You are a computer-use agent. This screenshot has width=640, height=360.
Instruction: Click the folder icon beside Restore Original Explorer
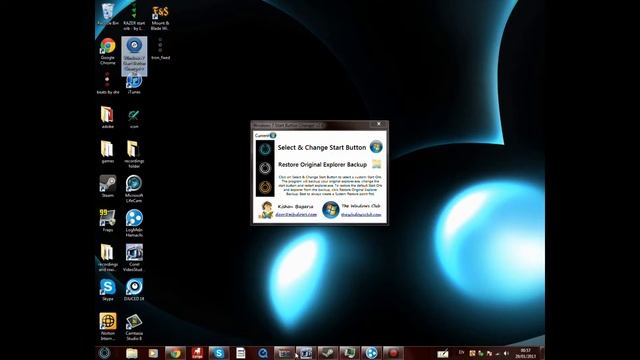tap(376, 164)
